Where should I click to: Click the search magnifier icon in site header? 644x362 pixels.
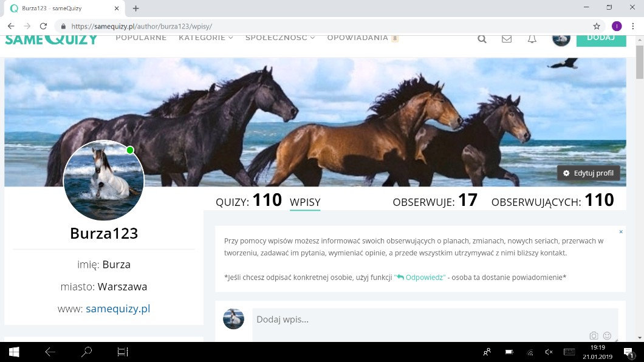482,39
